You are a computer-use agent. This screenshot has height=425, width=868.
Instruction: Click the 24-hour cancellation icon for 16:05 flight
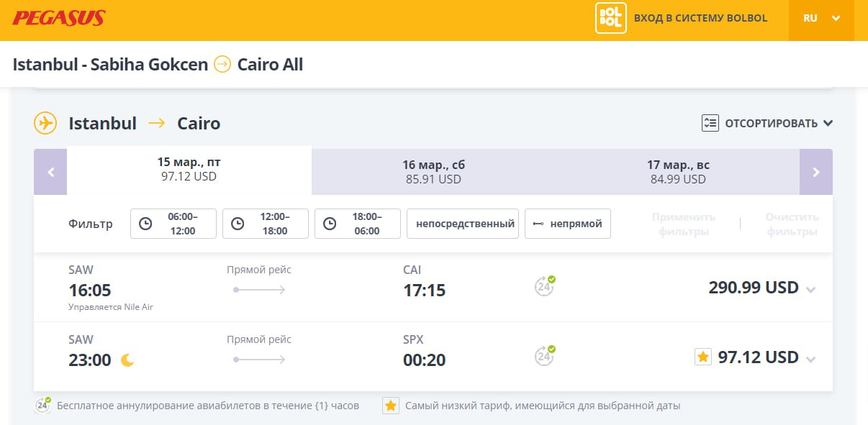pyautogui.click(x=545, y=286)
